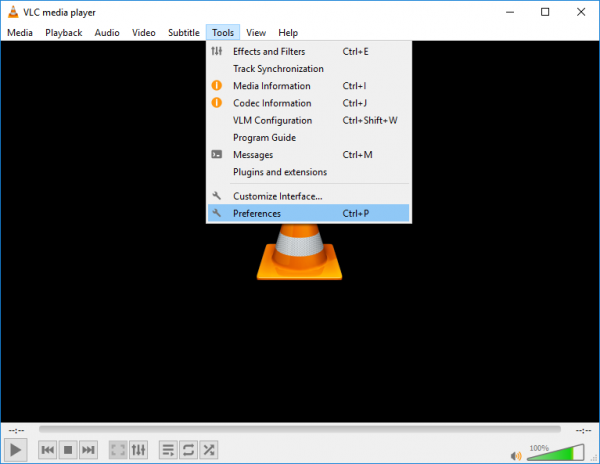The height and width of the screenshot is (464, 600).
Task: Stop playback with the stop button
Action: pos(68,450)
